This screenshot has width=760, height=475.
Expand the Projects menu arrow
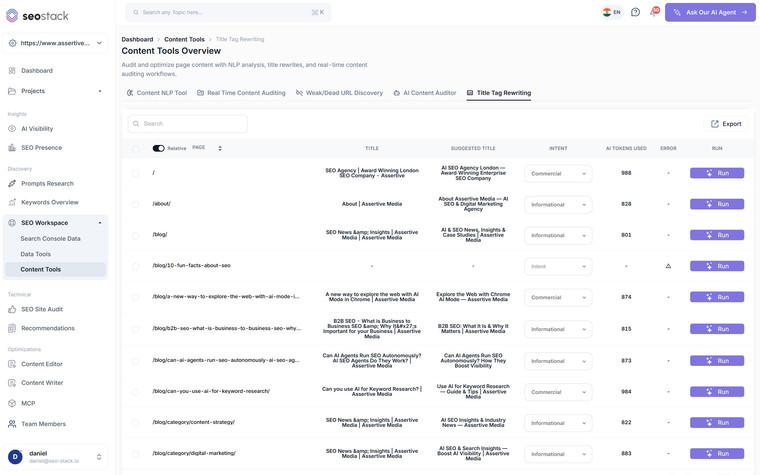pyautogui.click(x=100, y=91)
